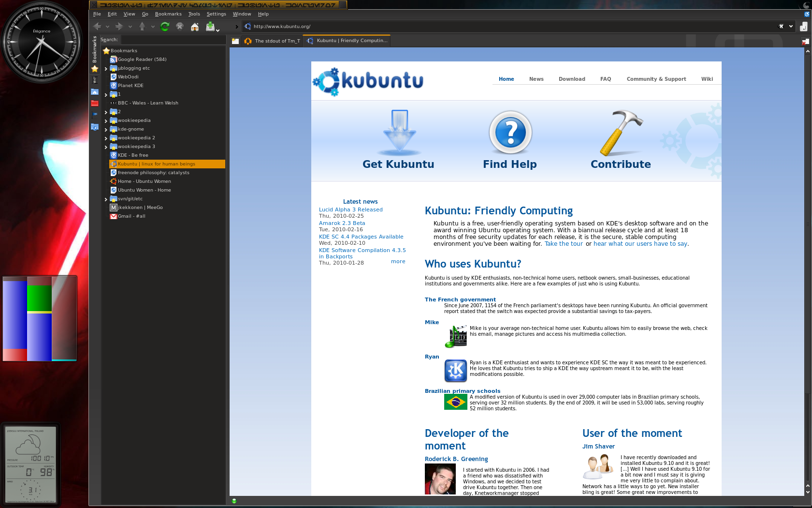Go to the Home page icon in toolbar

coord(195,27)
